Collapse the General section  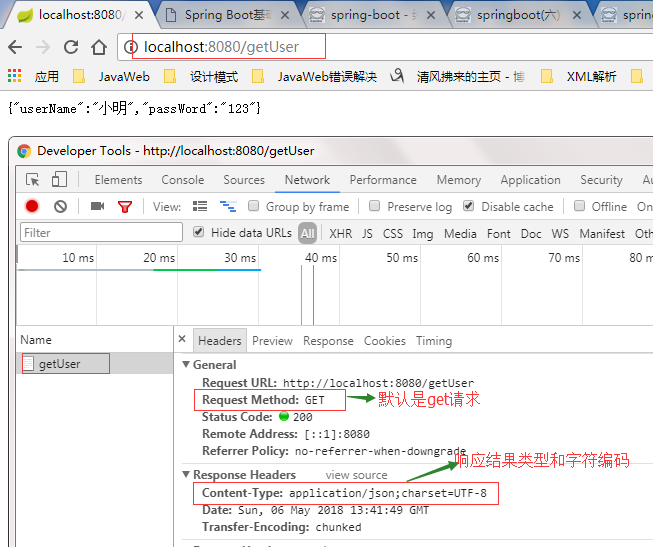[x=186, y=364]
